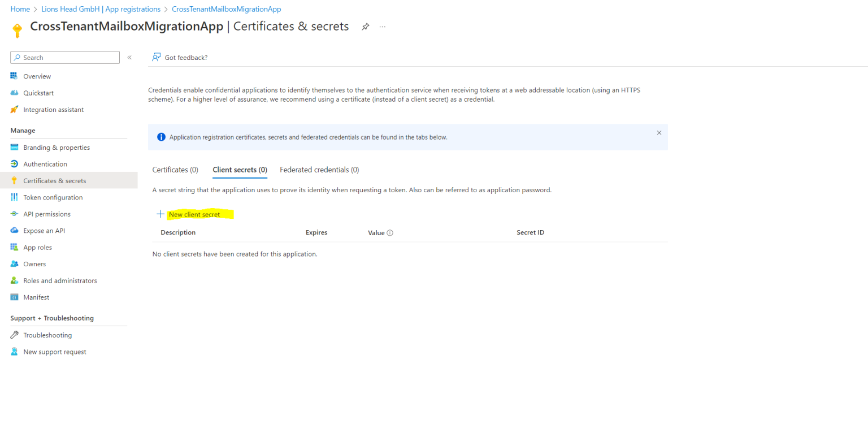
Task: Open the Manifest editor
Action: pyautogui.click(x=36, y=297)
